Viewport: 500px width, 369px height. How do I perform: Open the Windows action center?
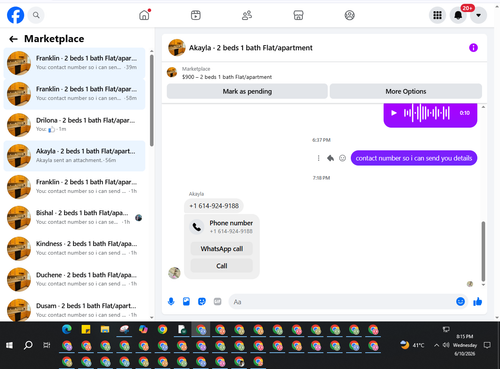(487, 345)
